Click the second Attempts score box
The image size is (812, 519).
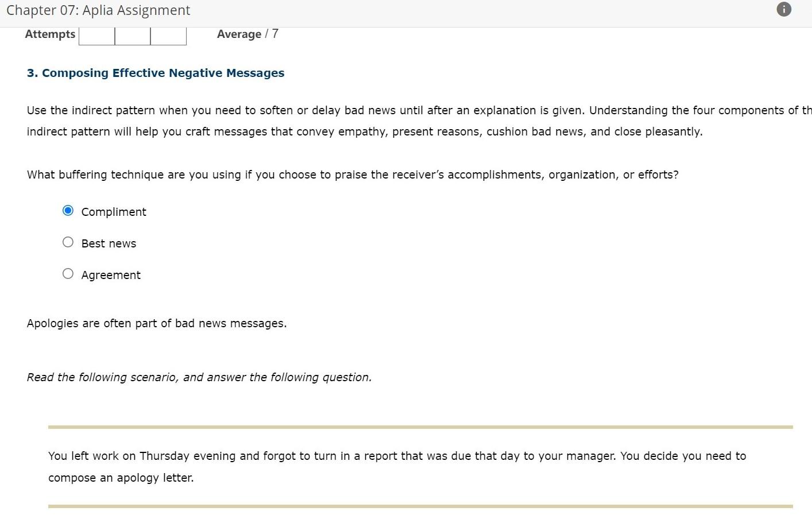tap(133, 35)
